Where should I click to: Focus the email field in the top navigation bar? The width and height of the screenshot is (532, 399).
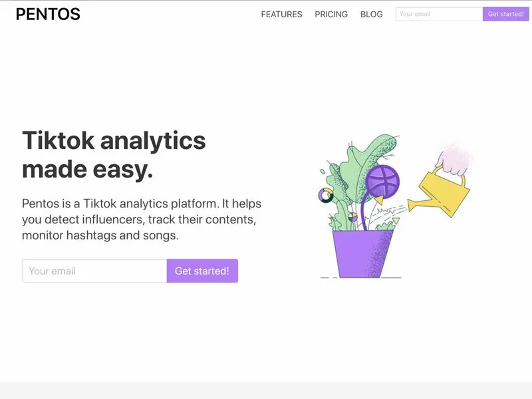point(439,14)
